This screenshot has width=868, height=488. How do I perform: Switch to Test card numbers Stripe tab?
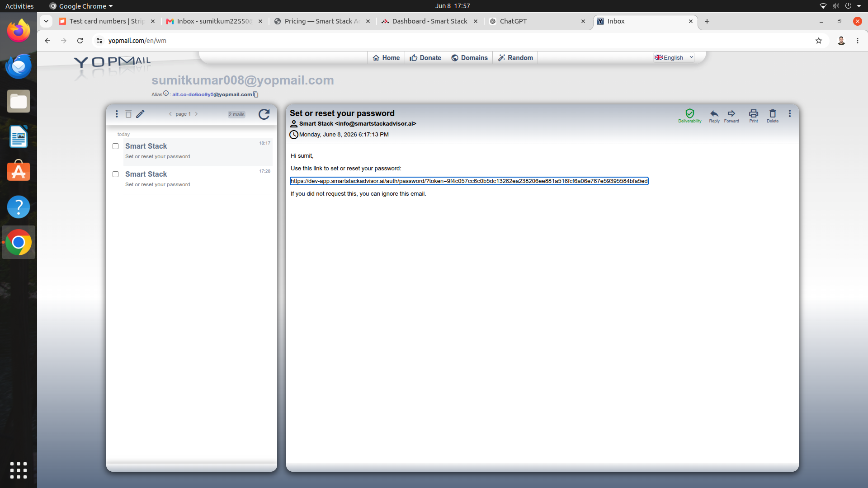coord(106,21)
